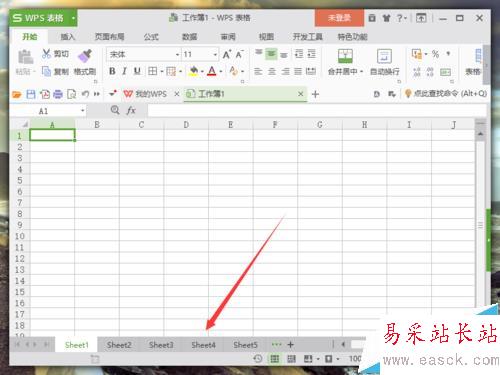The width and height of the screenshot is (500, 375).
Task: Click the normal view icon in status bar
Action: click(274, 359)
